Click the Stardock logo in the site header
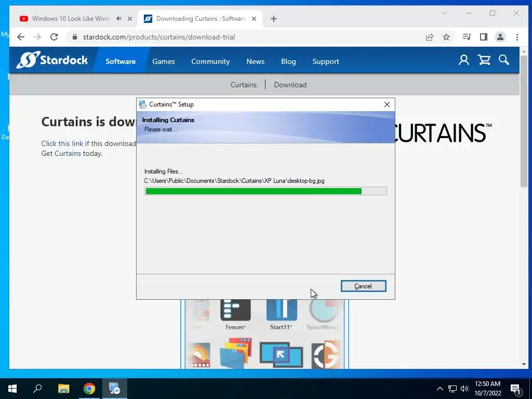532x399 pixels. (x=52, y=60)
